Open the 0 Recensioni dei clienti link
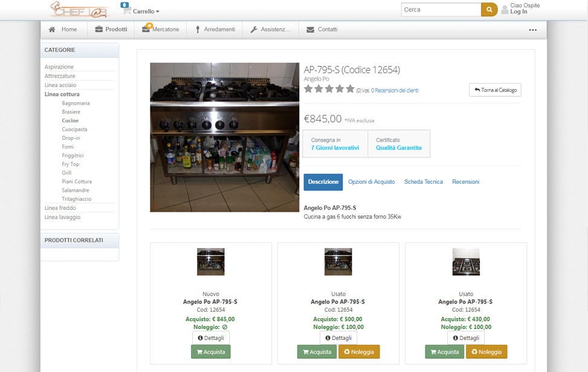The height and width of the screenshot is (372, 588). pos(395,91)
